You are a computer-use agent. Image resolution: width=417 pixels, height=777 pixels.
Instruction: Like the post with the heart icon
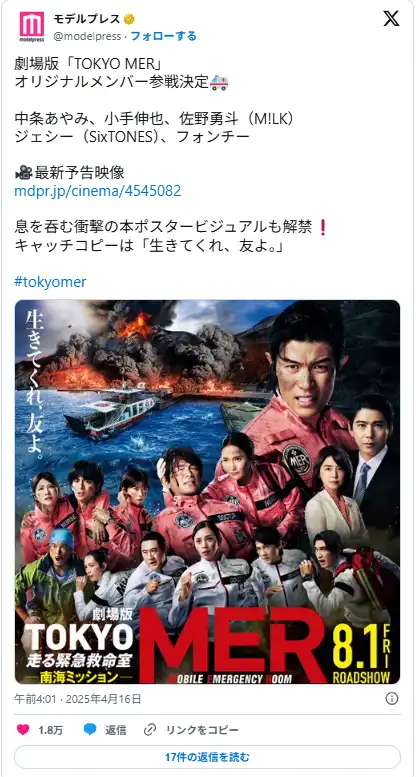[23, 729]
